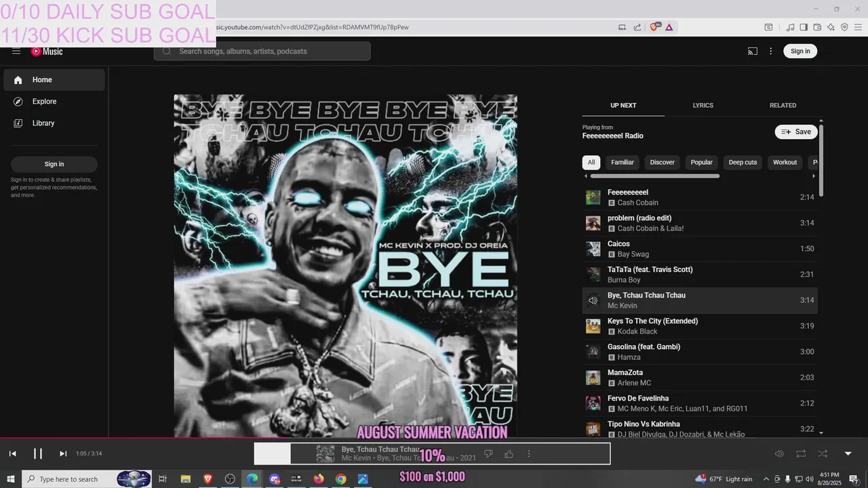The image size is (868, 488).
Task: Select the Familiar filter chip
Action: coord(623,163)
